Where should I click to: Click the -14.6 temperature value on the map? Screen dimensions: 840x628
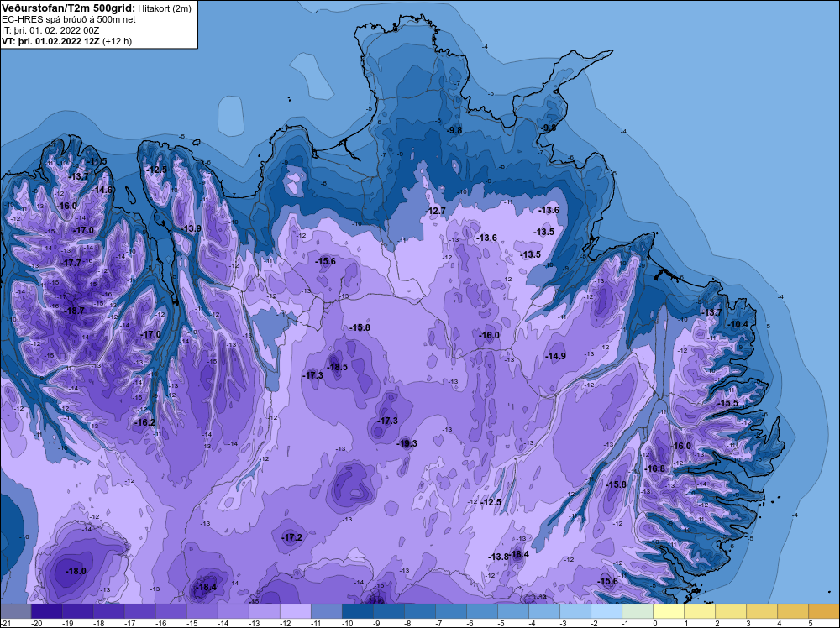click(102, 190)
